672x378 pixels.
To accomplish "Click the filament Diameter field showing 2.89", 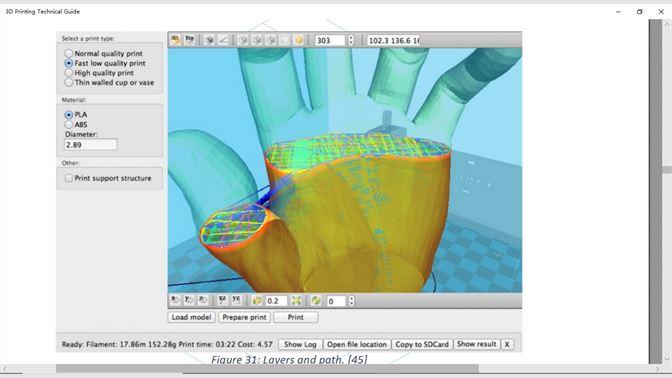I will coord(90,145).
